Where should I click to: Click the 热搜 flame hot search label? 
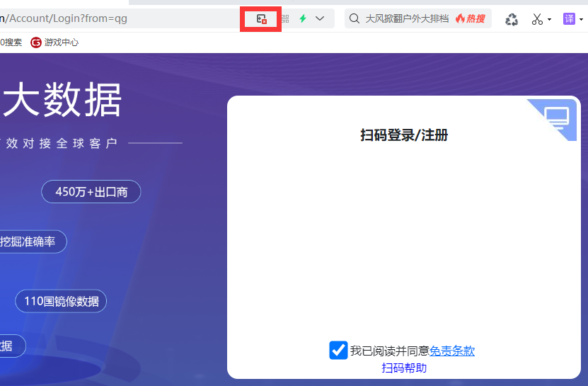pos(471,18)
